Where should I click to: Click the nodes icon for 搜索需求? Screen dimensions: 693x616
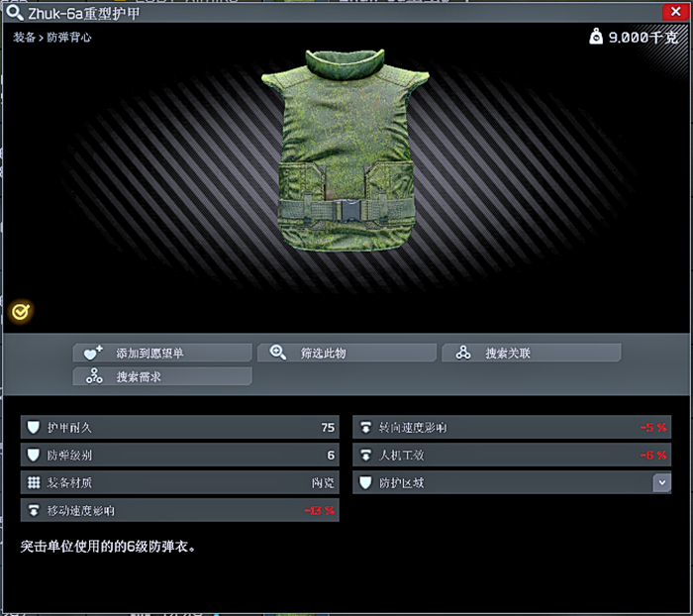[x=94, y=376]
